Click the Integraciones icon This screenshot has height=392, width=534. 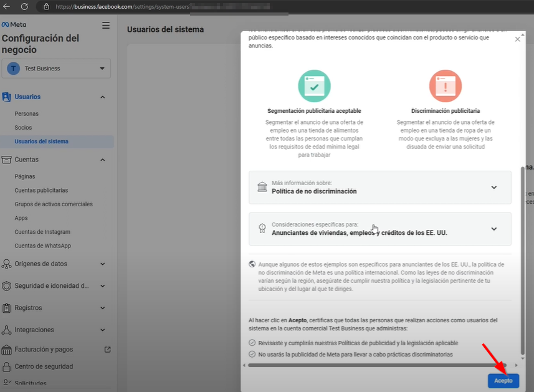point(6,330)
